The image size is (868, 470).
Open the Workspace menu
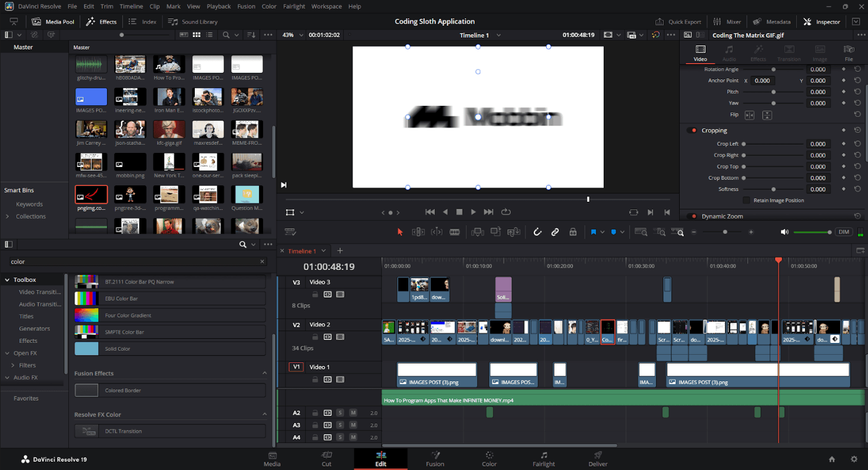[327, 6]
